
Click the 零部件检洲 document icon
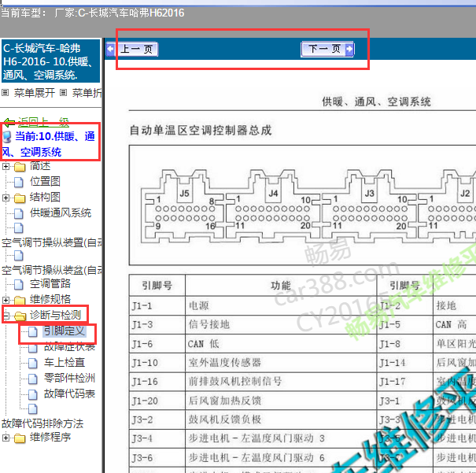click(x=33, y=379)
